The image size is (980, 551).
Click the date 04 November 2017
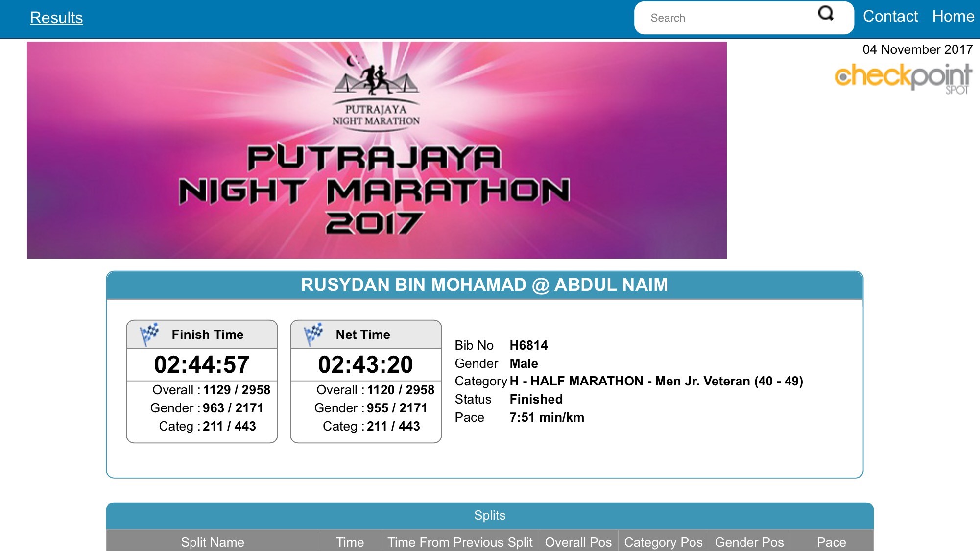click(x=917, y=49)
